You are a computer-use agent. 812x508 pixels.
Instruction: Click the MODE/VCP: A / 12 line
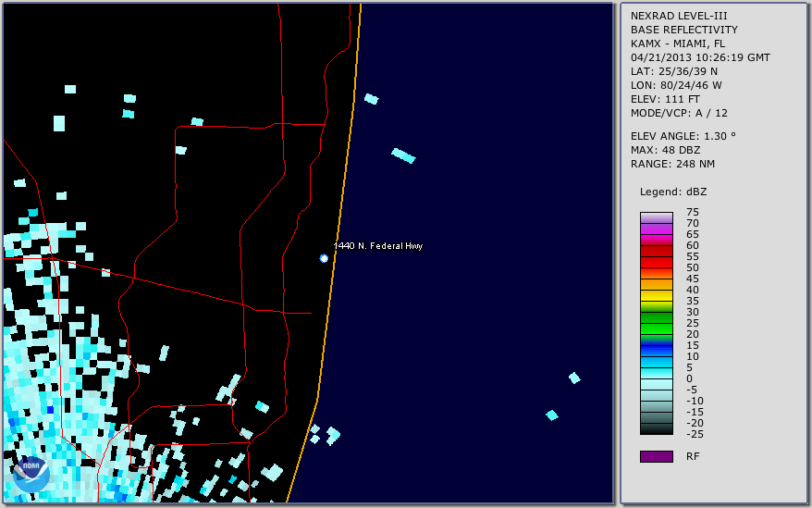click(x=679, y=113)
